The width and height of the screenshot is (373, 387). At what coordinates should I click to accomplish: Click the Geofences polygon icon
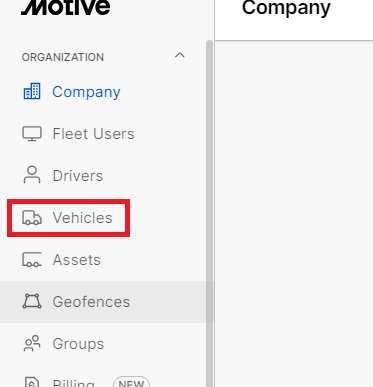click(32, 301)
